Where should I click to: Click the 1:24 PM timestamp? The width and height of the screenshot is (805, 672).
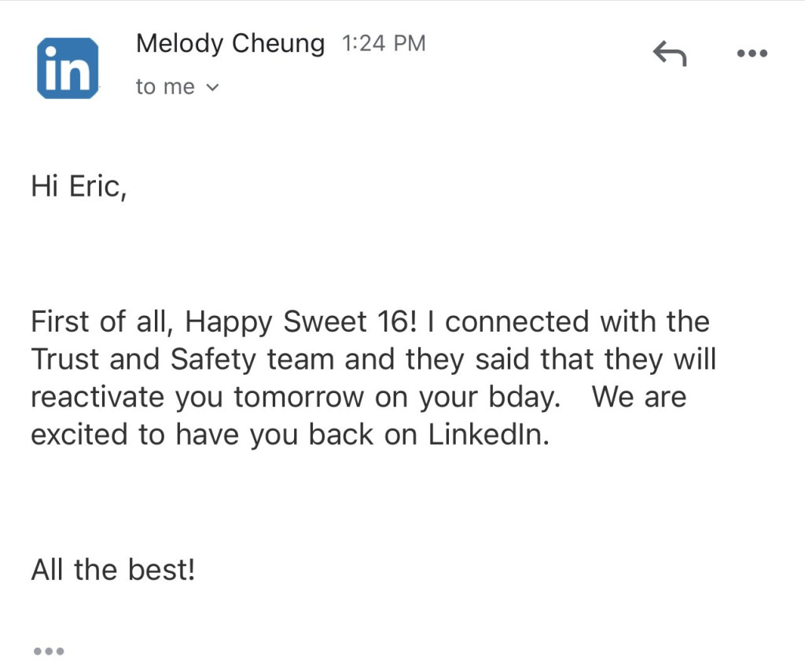pos(384,44)
